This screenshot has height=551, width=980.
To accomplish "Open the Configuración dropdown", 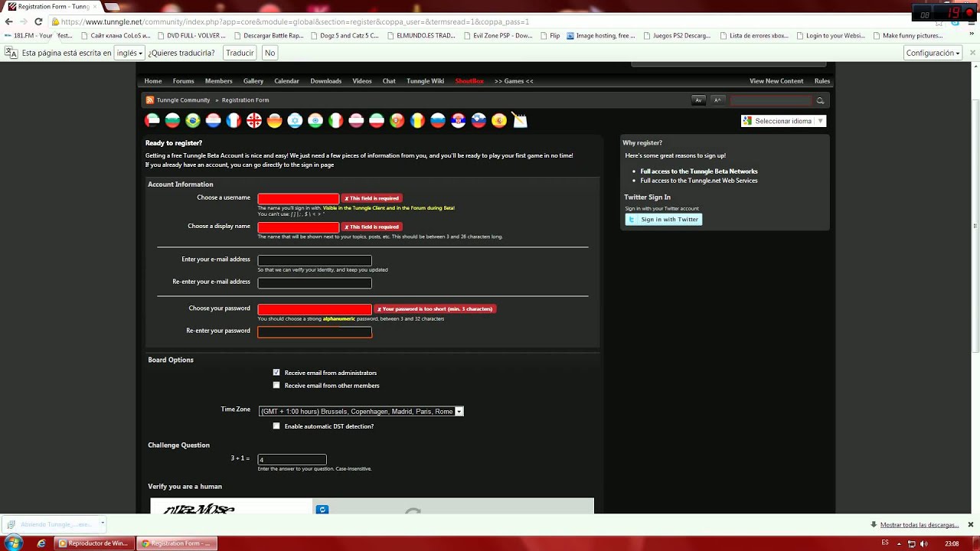I will (x=933, y=53).
